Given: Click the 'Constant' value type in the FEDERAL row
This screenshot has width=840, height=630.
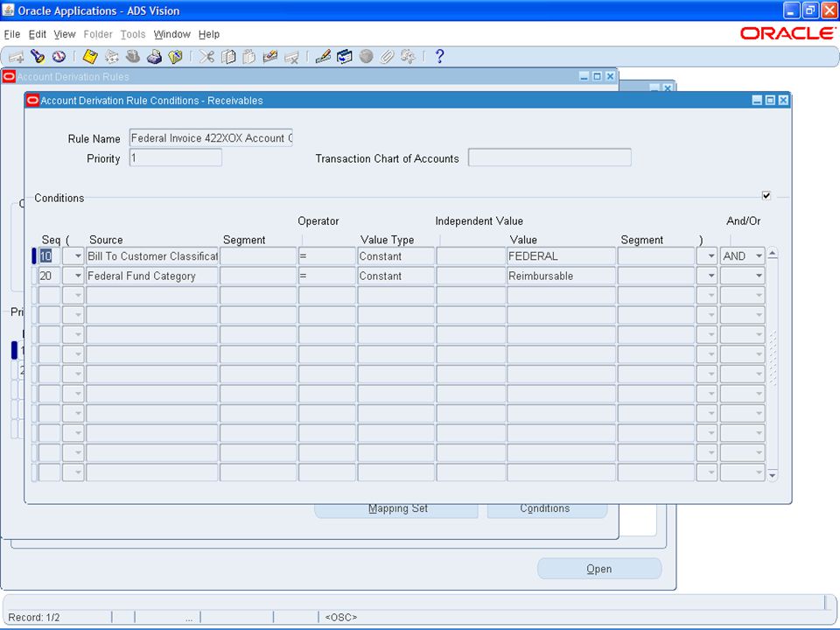Looking at the screenshot, I should pos(395,256).
